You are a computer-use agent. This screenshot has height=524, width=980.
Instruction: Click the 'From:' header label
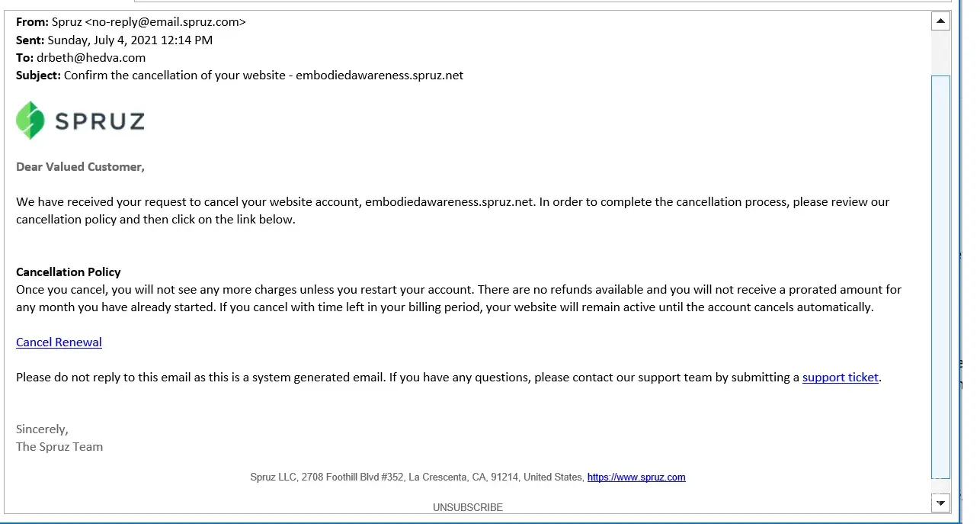[x=32, y=22]
